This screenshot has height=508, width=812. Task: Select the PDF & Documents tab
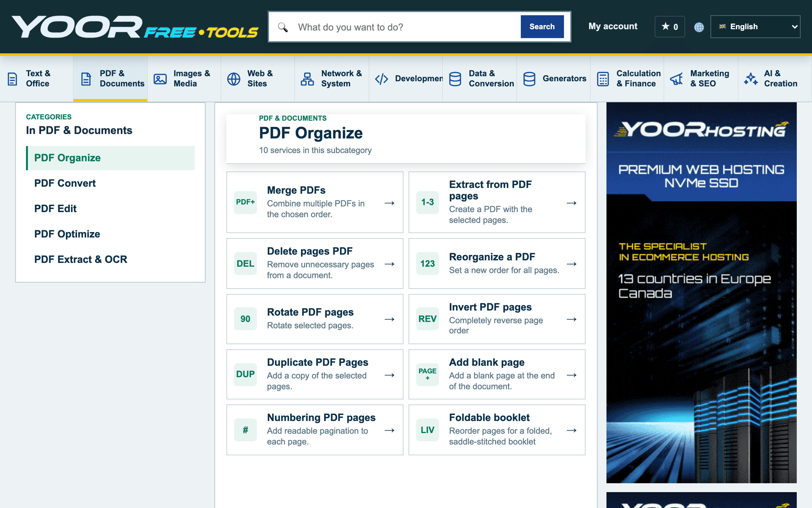(x=110, y=79)
